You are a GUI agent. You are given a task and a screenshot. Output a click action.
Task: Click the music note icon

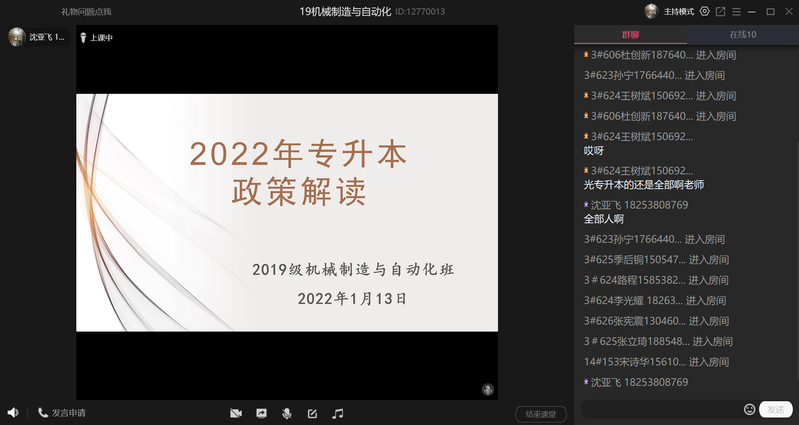pyautogui.click(x=338, y=413)
